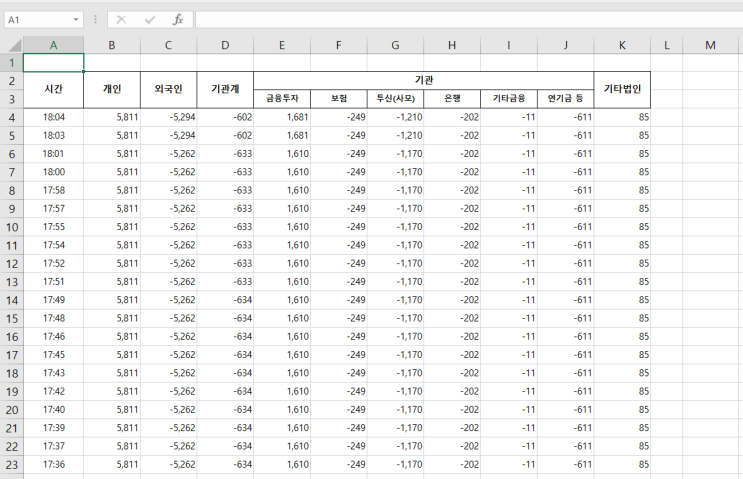Click -1,210 in the 18:04 row

pos(395,117)
